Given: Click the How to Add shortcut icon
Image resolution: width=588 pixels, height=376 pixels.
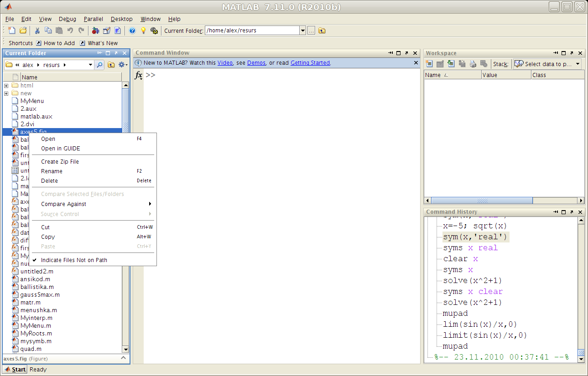Looking at the screenshot, I should coord(39,43).
